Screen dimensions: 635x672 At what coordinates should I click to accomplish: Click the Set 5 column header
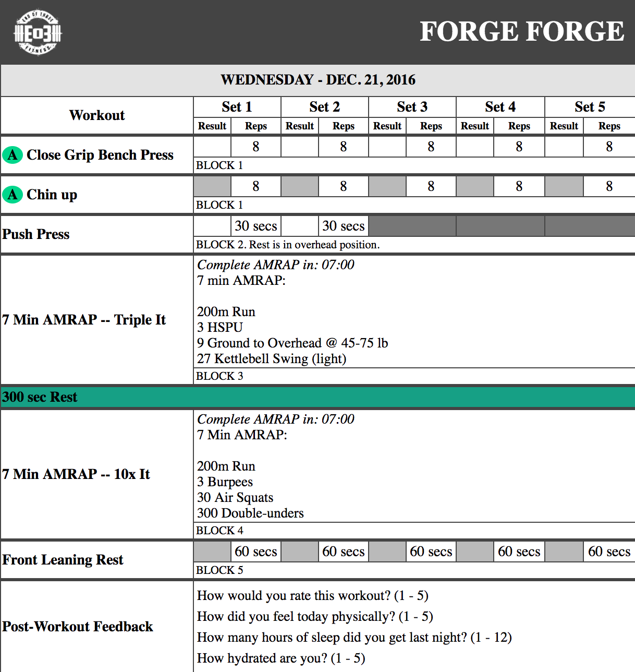point(590,107)
